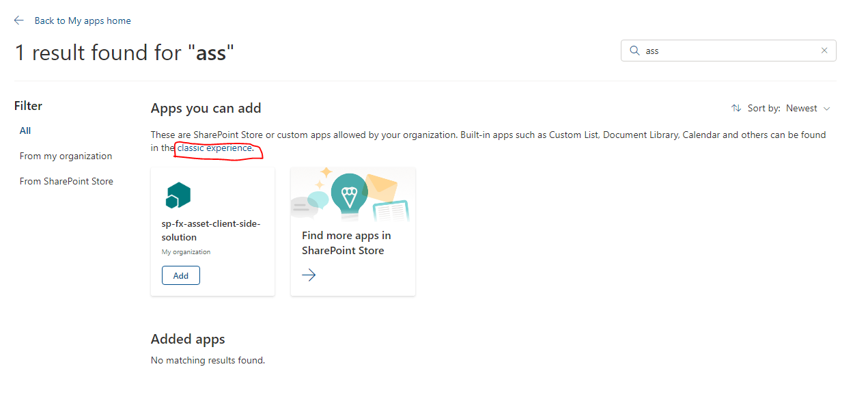Clear the search box with X icon
The image size is (868, 399).
[x=824, y=51]
